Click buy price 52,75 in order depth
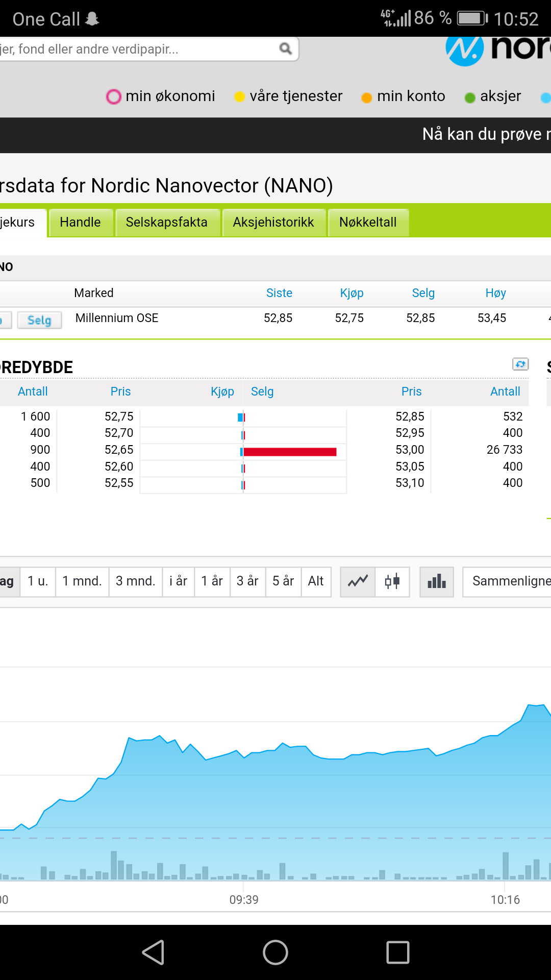Viewport: 551px width, 980px height. tap(119, 416)
